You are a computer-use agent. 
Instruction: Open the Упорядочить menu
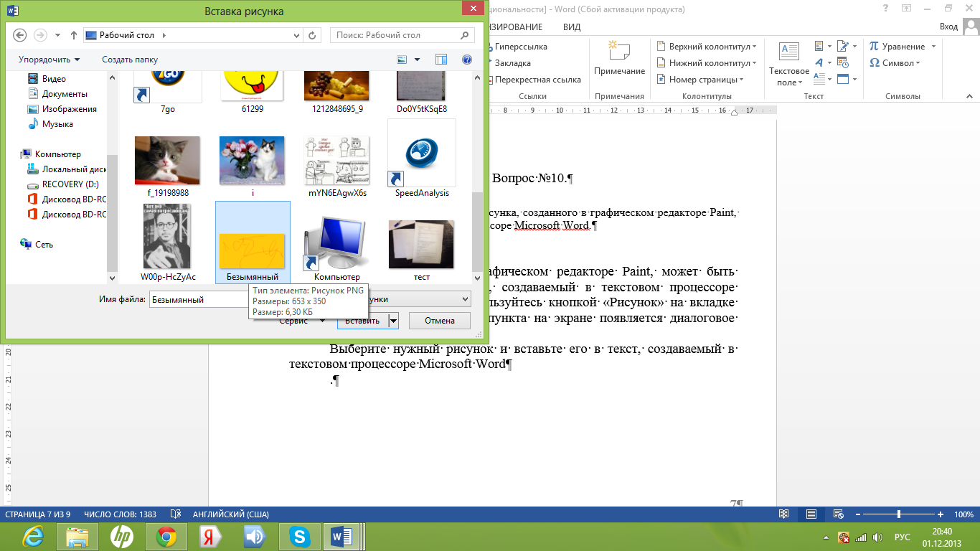50,60
